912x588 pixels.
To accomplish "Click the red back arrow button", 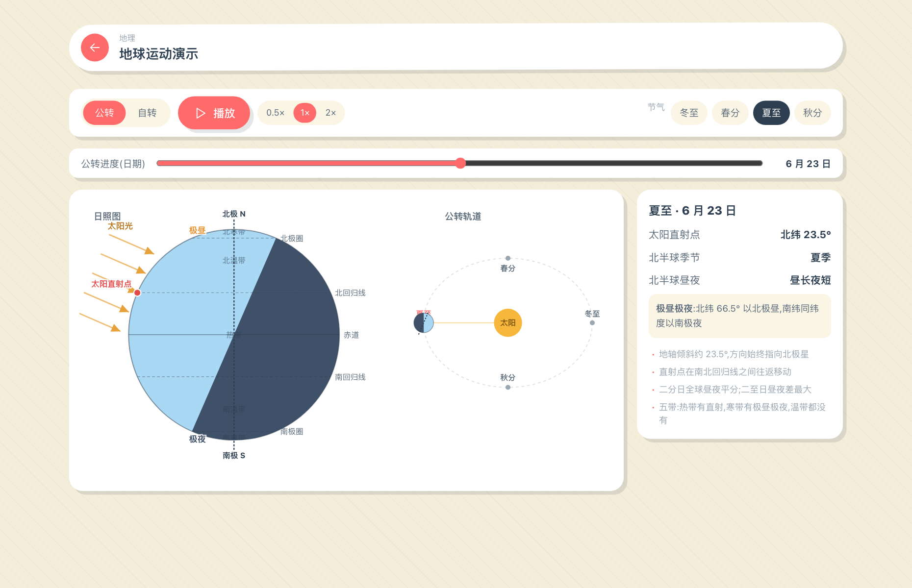I will (x=95, y=48).
